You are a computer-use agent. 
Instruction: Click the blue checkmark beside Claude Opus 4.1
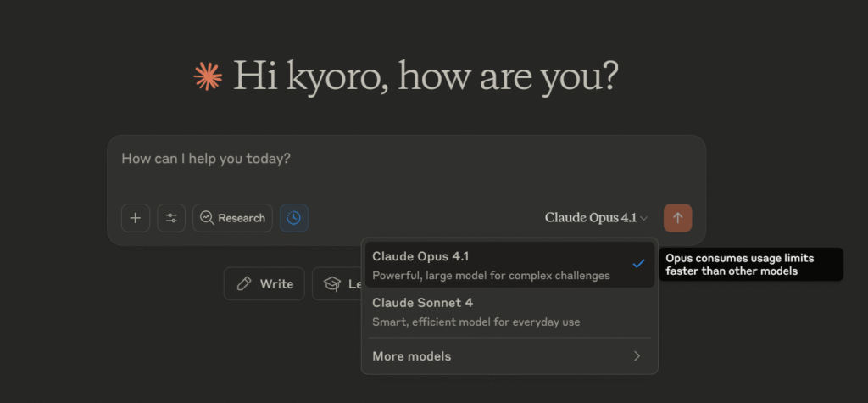pyautogui.click(x=639, y=264)
